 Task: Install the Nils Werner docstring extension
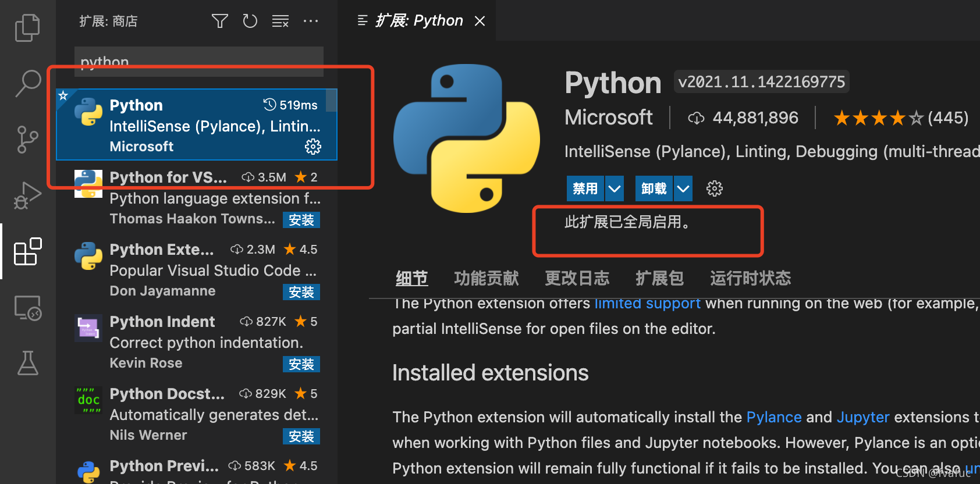point(301,436)
